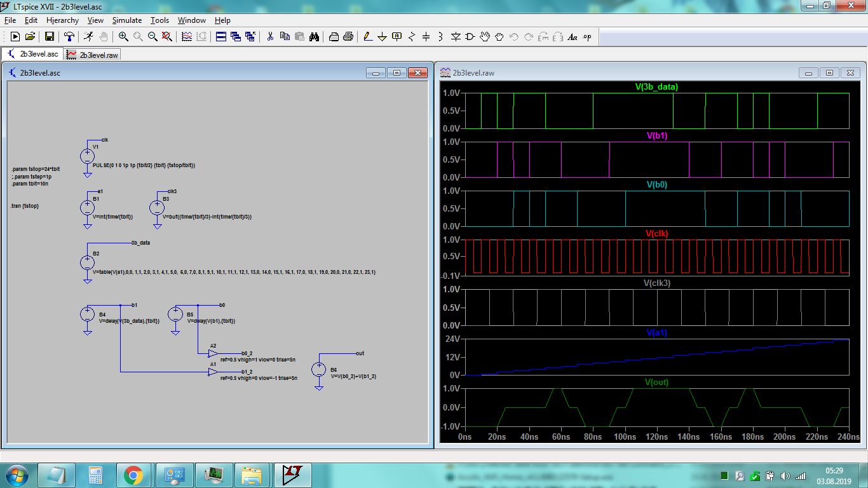
Task: Click the V(out) trace label
Action: pos(657,382)
